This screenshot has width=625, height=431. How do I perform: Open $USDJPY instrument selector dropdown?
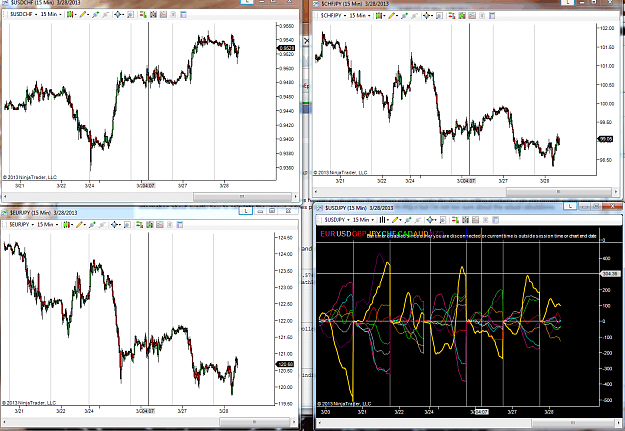point(336,220)
